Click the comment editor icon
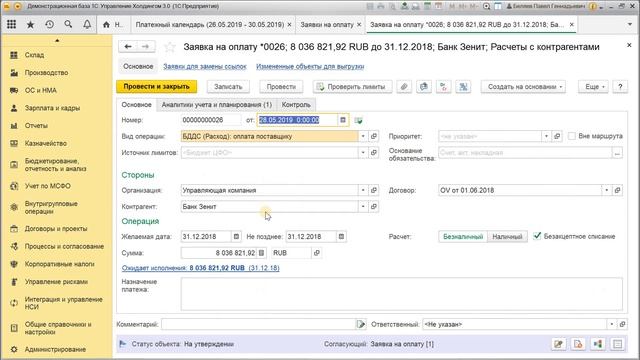640x360 pixels. [x=361, y=324]
